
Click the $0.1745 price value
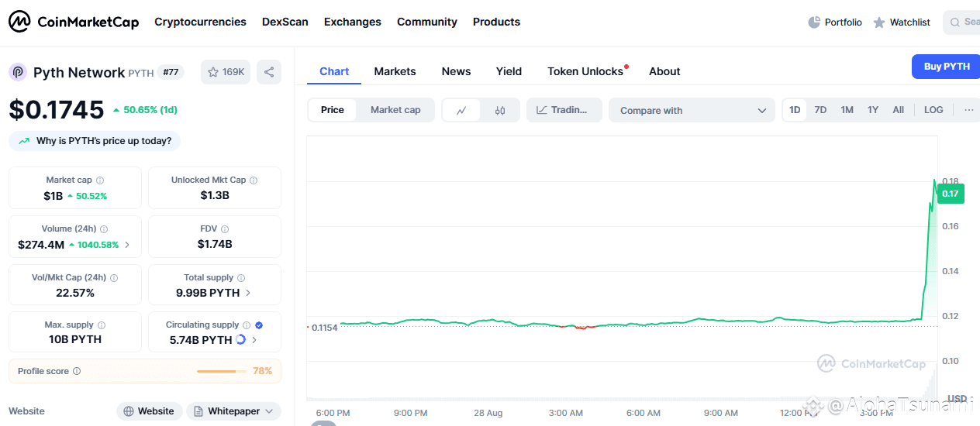[x=57, y=110]
